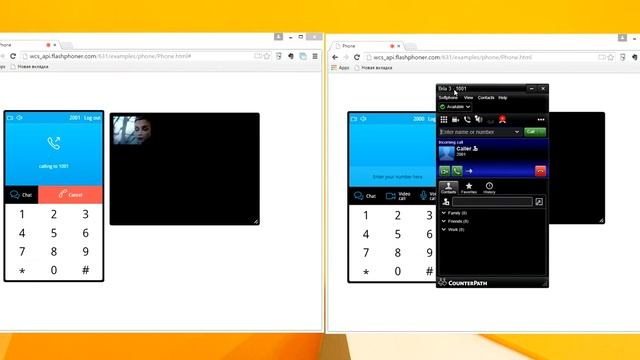Viewport: 640px width, 360px height.
Task: Click Log out in the left phone widget
Action: tap(92, 118)
